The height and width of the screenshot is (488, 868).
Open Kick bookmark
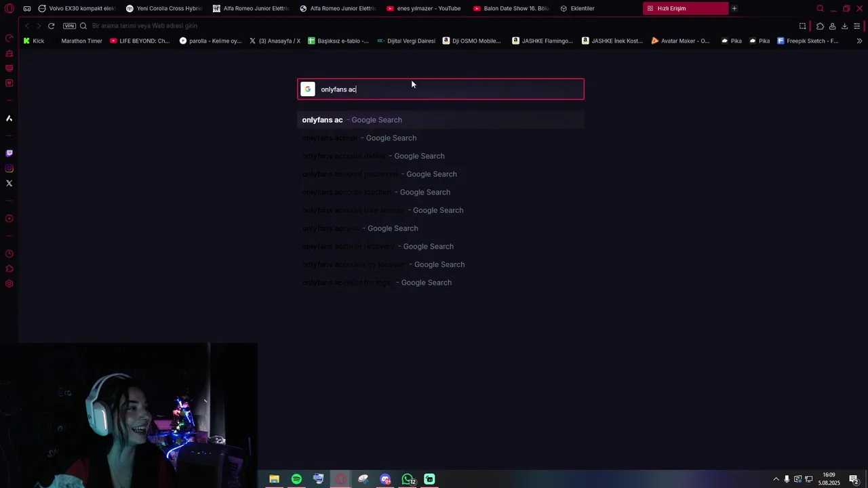coord(34,41)
